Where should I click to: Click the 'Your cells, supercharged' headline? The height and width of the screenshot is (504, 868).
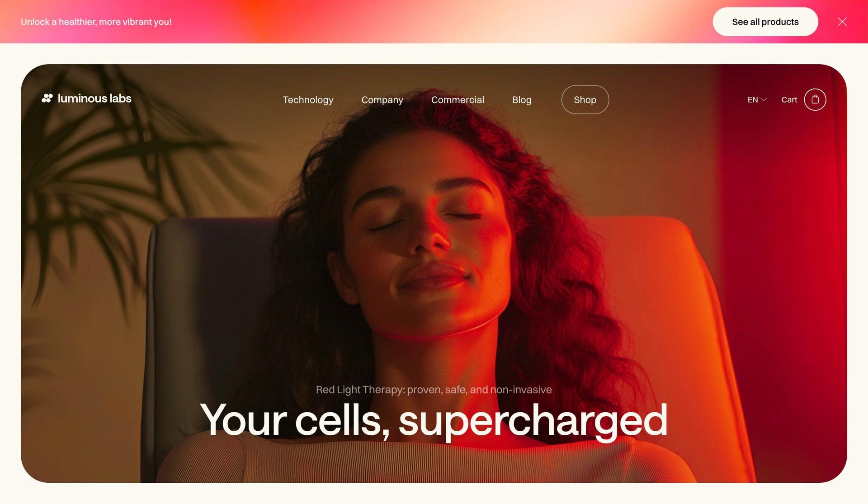point(434,420)
